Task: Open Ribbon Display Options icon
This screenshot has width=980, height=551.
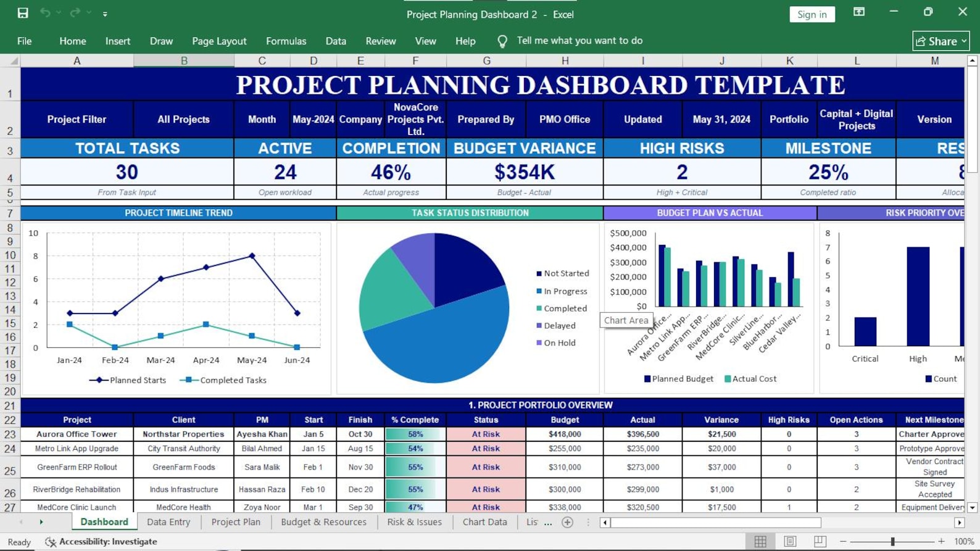Action: 858,12
